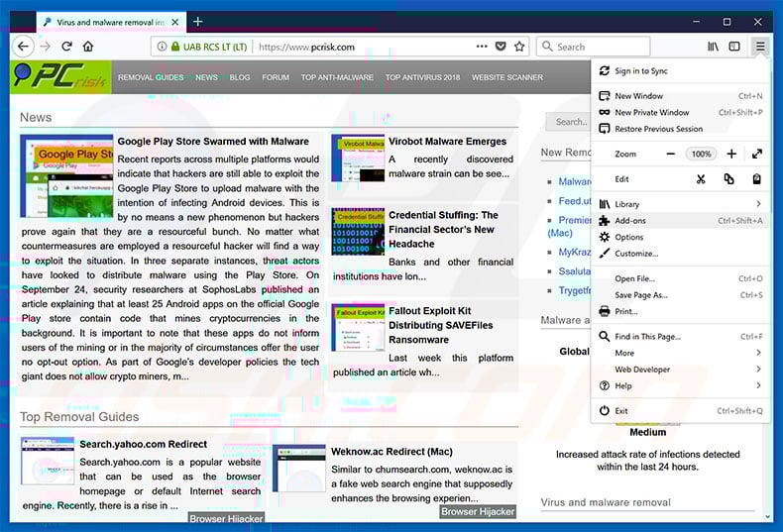This screenshot has height=532, width=783.
Task: Open FORUM navigation link
Action: (276, 77)
